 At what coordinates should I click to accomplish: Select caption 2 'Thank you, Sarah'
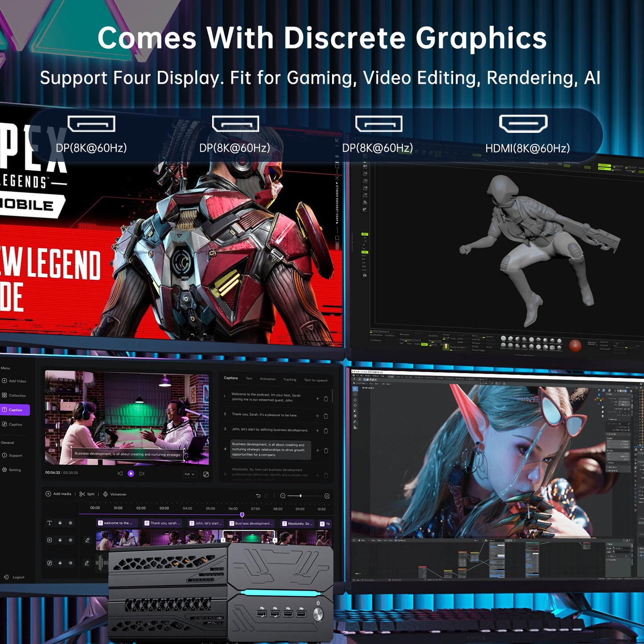pyautogui.click(x=264, y=415)
